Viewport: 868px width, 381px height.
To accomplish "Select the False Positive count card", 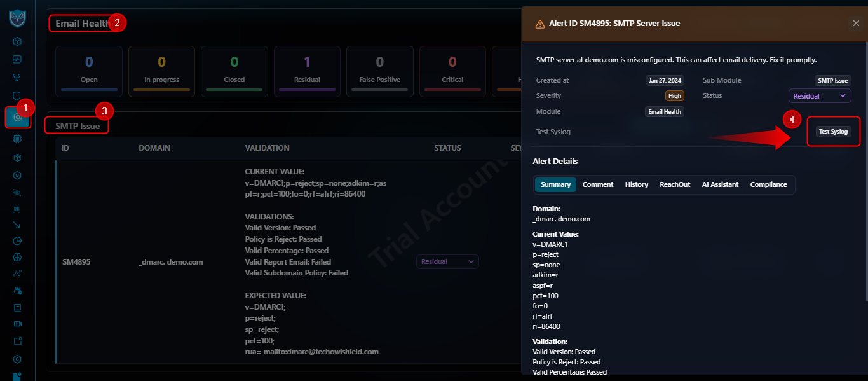I will point(380,72).
